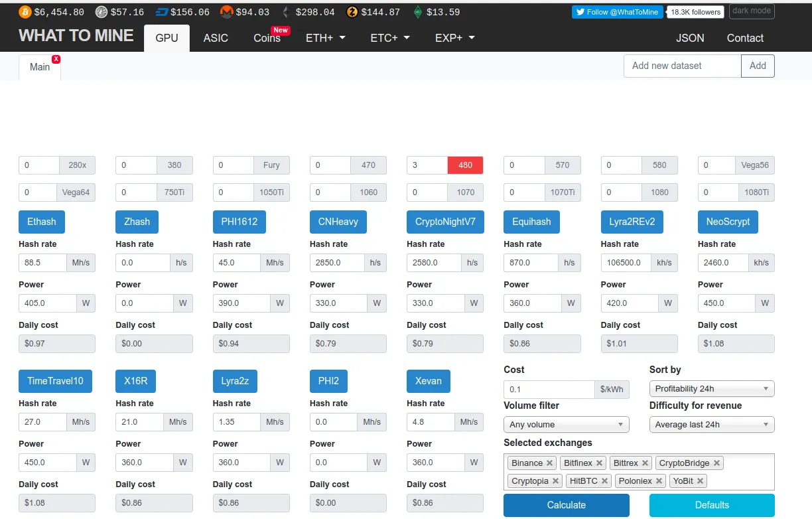Remove YoBit exchange tag
This screenshot has height=519, width=812.
[700, 481]
